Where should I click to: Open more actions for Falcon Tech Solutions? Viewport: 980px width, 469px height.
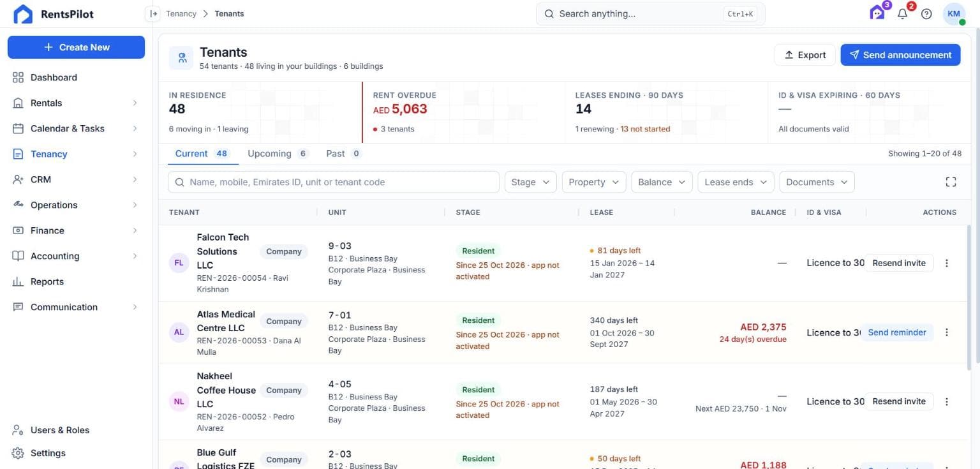(947, 263)
